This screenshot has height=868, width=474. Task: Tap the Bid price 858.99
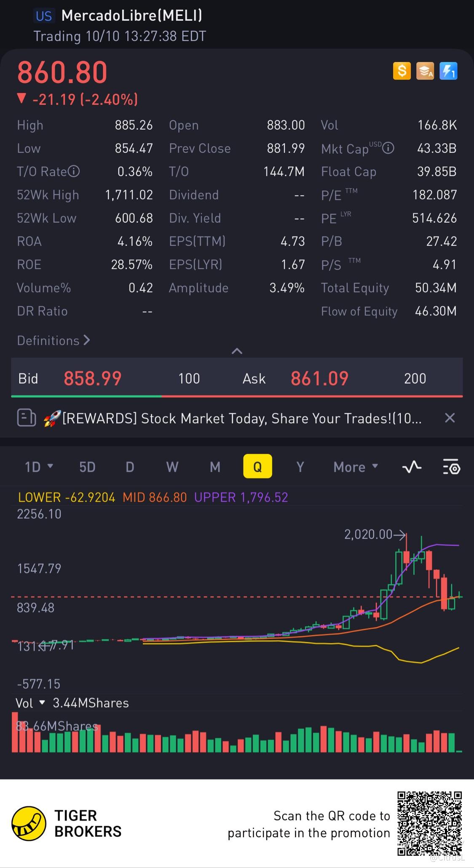click(93, 378)
